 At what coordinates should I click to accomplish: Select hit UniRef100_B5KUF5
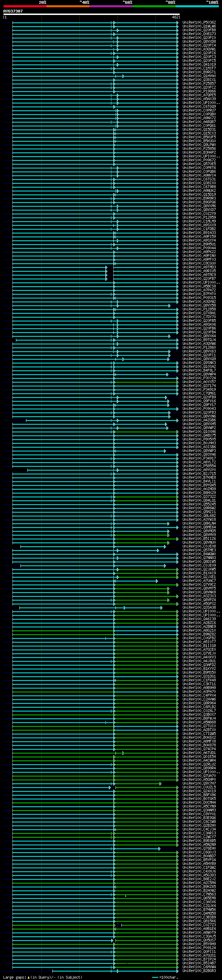coord(199,137)
